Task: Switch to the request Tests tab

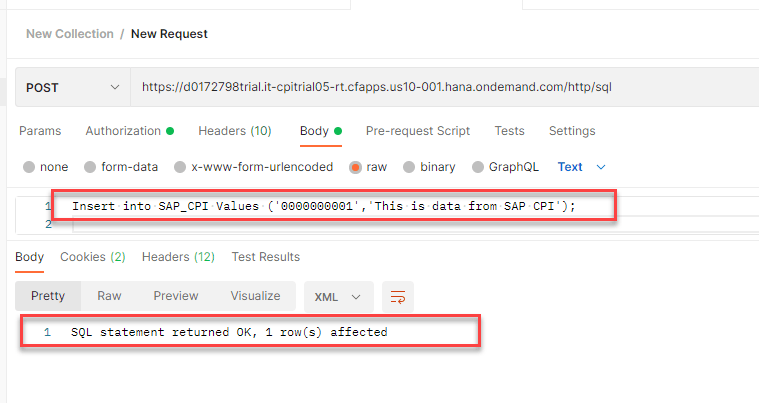Action: tap(509, 131)
